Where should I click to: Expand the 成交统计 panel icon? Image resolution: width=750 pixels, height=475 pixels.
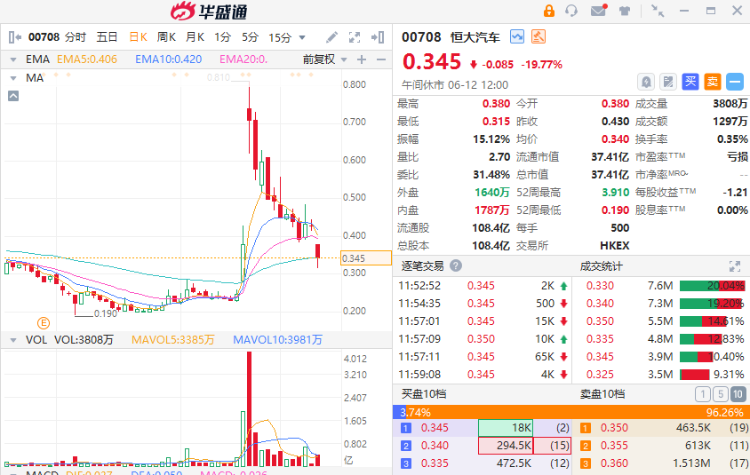tap(734, 266)
